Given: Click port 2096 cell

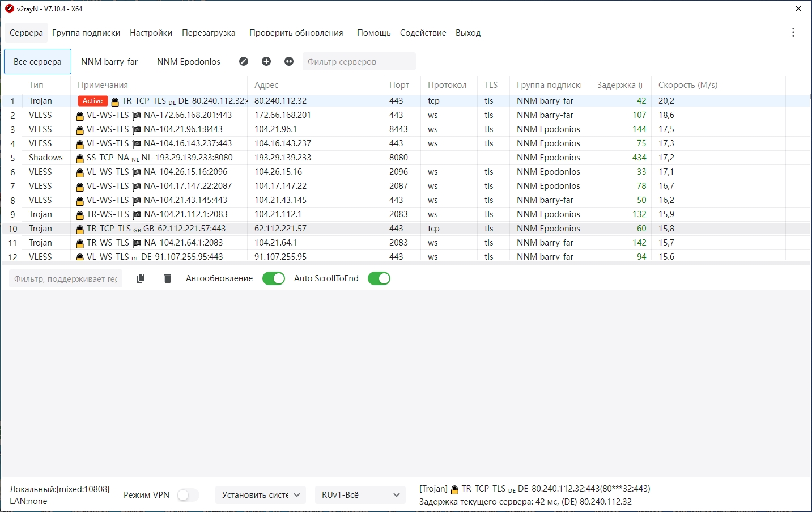Looking at the screenshot, I should pyautogui.click(x=398, y=172).
